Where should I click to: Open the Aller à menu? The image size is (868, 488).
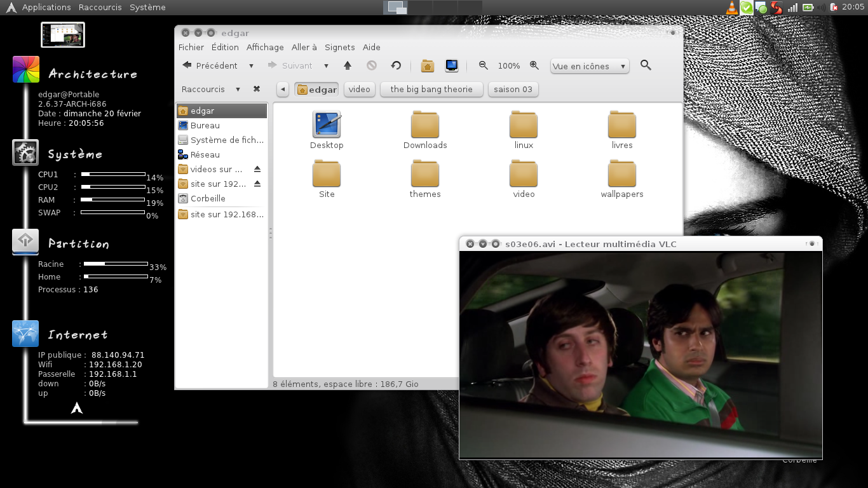(x=304, y=47)
